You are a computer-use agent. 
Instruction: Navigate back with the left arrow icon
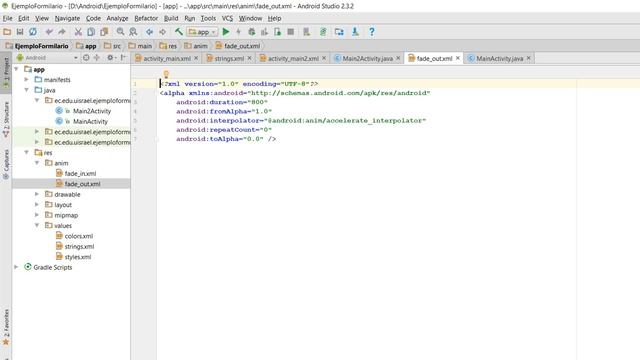point(149,32)
